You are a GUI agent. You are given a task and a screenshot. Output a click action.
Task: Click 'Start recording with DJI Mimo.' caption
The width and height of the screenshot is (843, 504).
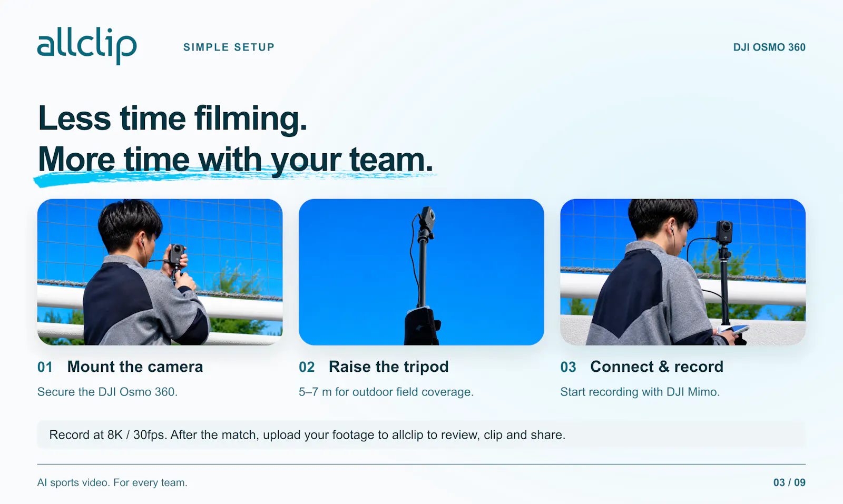(640, 392)
